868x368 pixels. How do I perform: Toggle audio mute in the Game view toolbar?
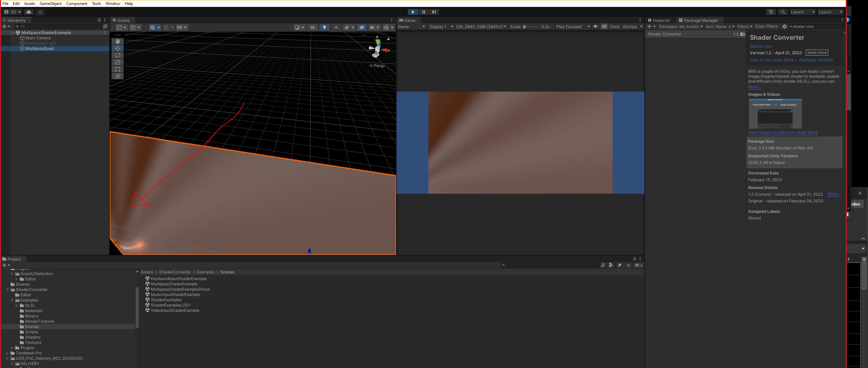tap(595, 26)
